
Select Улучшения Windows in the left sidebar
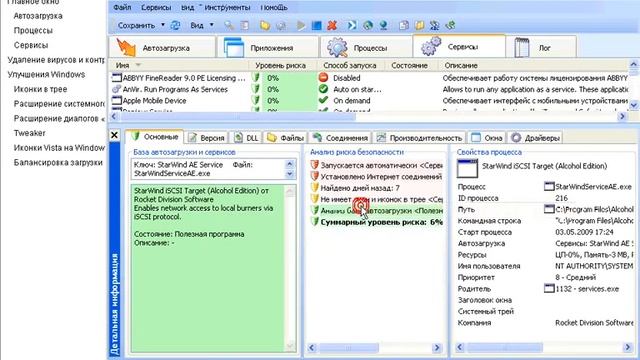click(46, 75)
